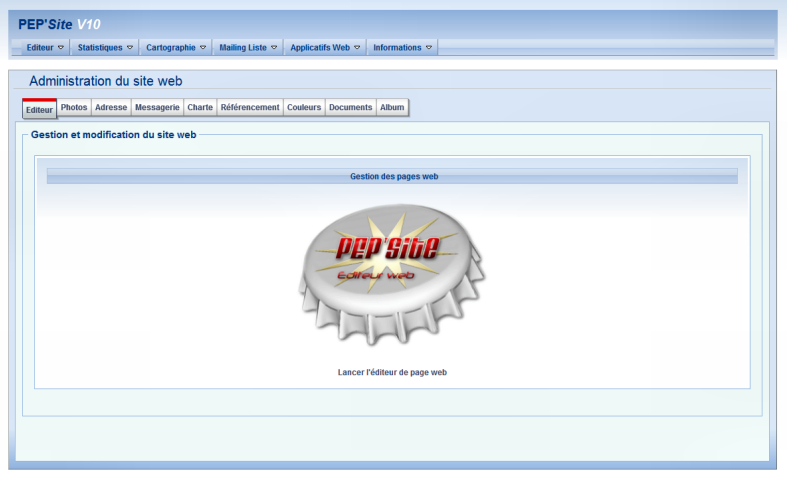The height and width of the screenshot is (479, 787).
Task: Open the Cartographie dropdown arrow
Action: pyautogui.click(x=203, y=48)
